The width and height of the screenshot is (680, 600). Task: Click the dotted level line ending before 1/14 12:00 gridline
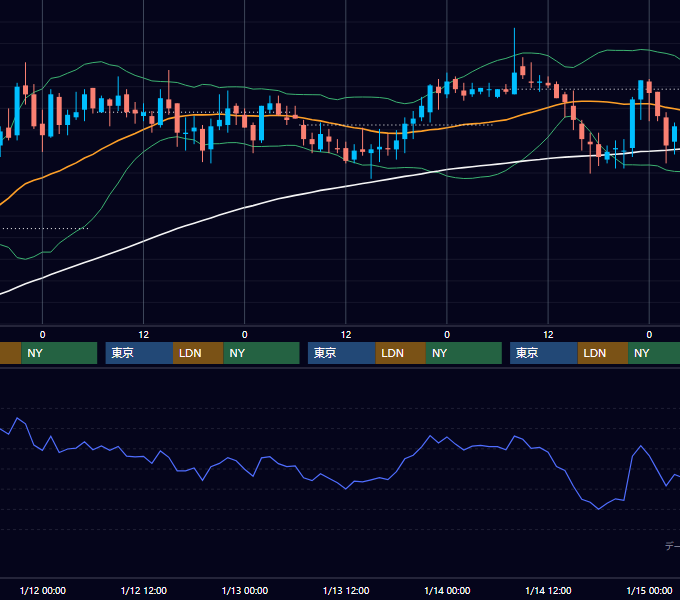pos(397,125)
